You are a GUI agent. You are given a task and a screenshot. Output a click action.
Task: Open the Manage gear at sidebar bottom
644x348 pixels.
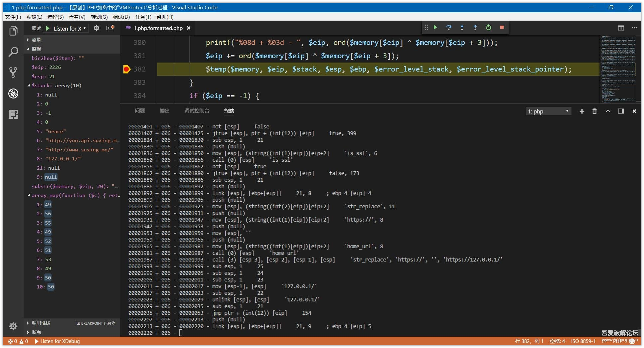[x=13, y=326]
